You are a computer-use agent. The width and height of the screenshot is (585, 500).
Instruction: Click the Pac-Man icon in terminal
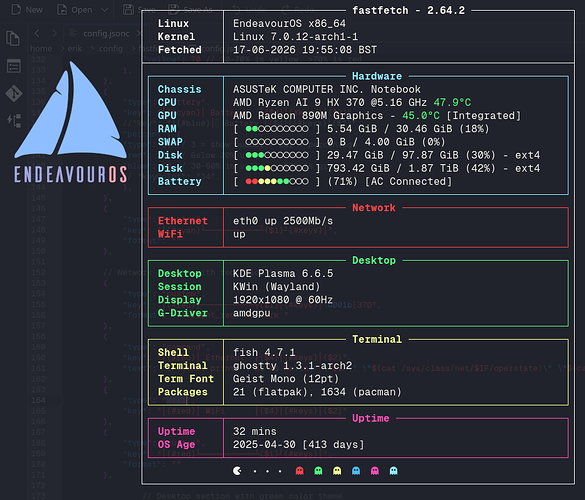coord(237,471)
